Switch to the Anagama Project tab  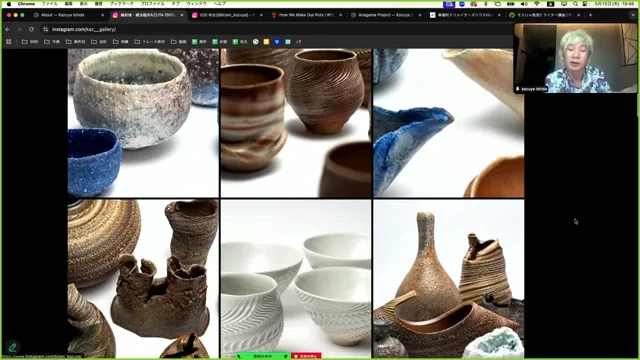point(384,15)
